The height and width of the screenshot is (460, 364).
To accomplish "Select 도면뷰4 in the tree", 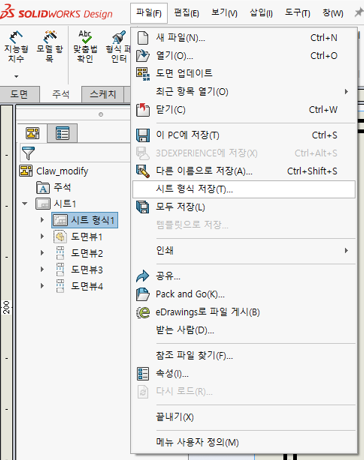I will click(87, 286).
